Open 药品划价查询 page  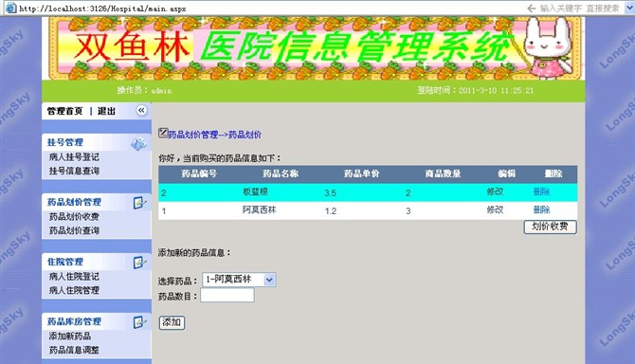[x=74, y=230]
